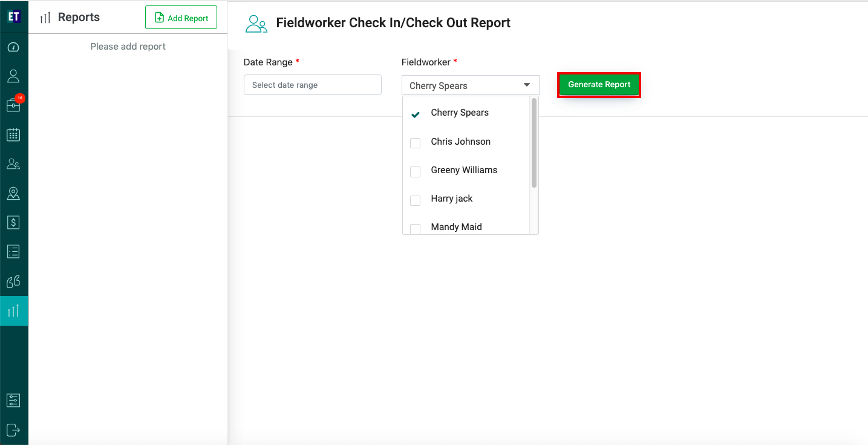Open the map location pin icon
The height and width of the screenshot is (445, 868).
click(x=13, y=193)
